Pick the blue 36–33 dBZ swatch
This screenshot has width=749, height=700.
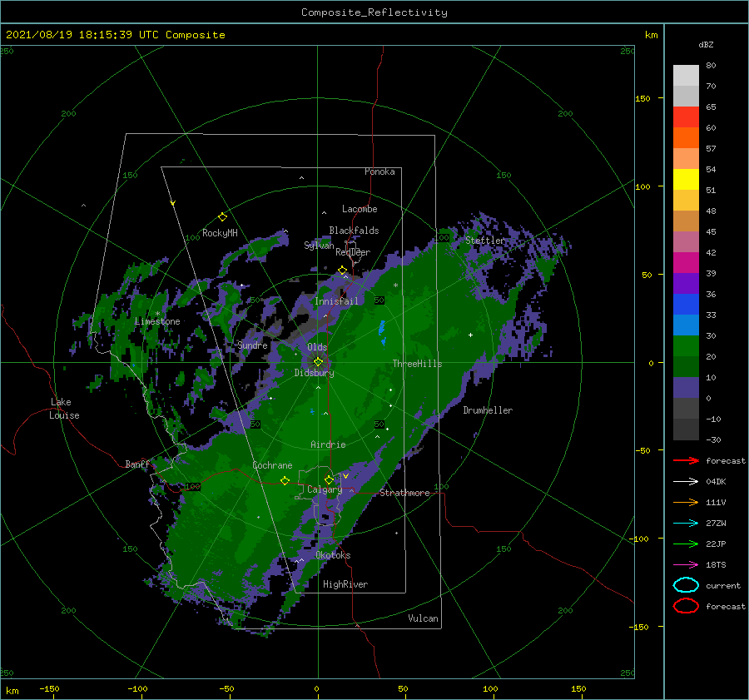[686, 305]
